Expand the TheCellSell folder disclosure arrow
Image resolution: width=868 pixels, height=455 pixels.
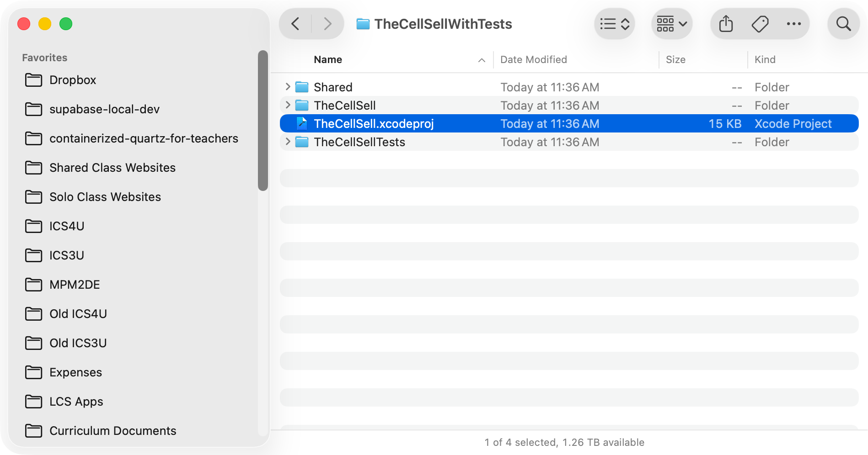click(x=288, y=105)
